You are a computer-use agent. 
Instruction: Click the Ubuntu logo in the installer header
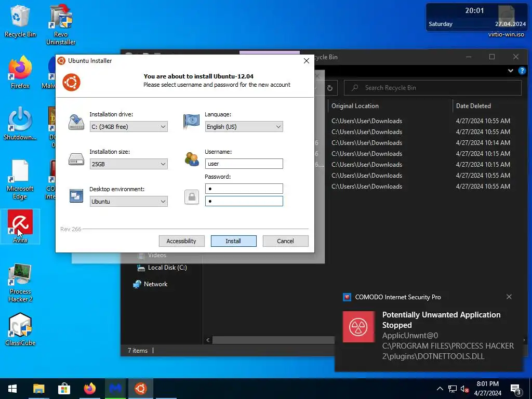[x=71, y=82]
